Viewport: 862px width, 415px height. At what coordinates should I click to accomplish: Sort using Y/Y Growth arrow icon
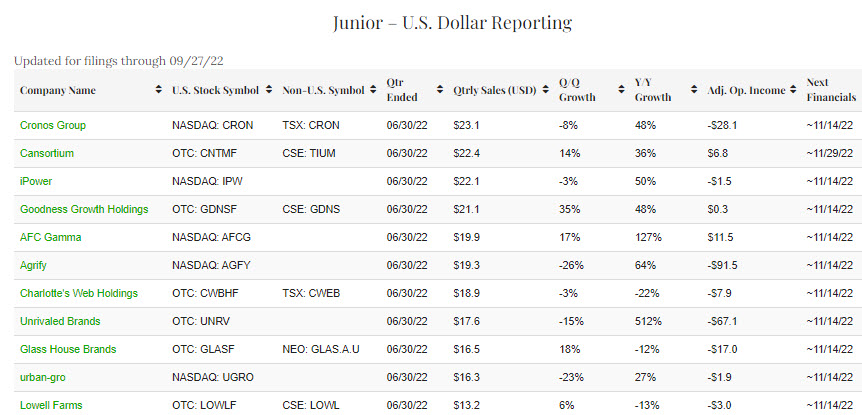click(694, 90)
